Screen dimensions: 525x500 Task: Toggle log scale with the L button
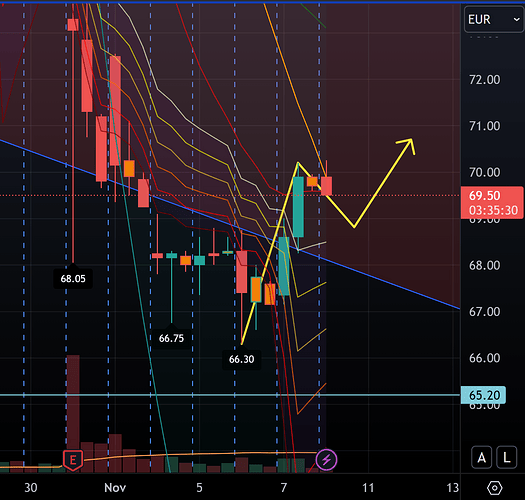click(x=507, y=457)
